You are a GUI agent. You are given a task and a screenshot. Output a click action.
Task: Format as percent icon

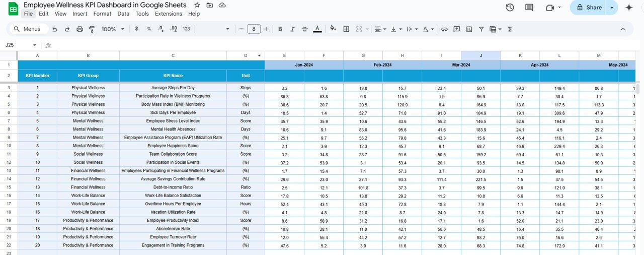(x=149, y=29)
